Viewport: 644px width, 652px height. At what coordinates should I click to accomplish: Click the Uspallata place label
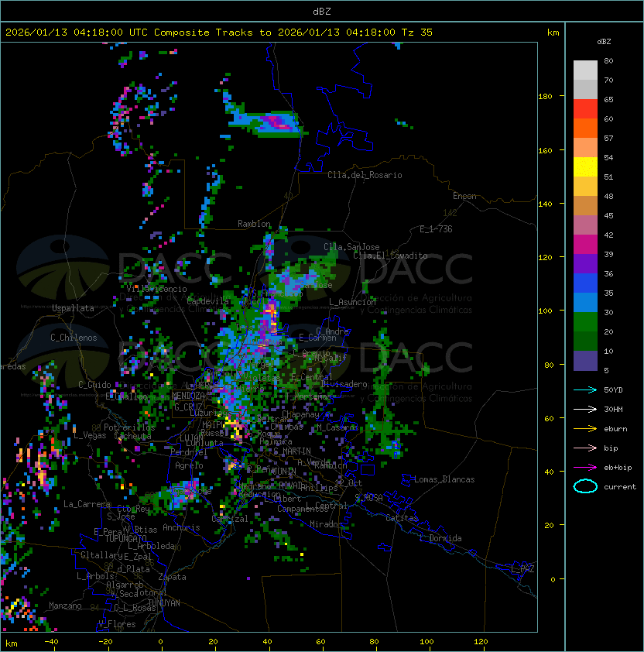tap(74, 308)
